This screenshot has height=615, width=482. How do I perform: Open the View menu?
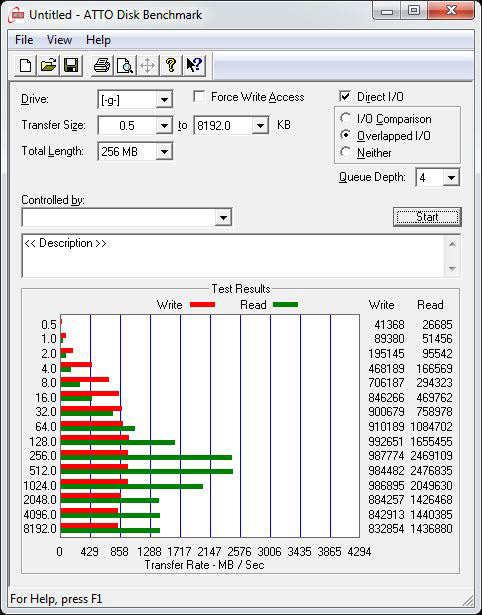(x=59, y=40)
